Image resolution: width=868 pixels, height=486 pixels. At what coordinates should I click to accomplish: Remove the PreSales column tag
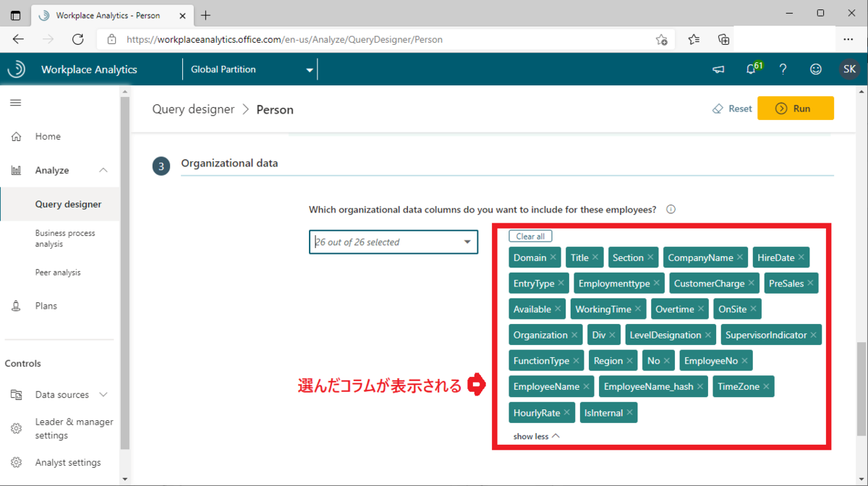click(x=810, y=283)
